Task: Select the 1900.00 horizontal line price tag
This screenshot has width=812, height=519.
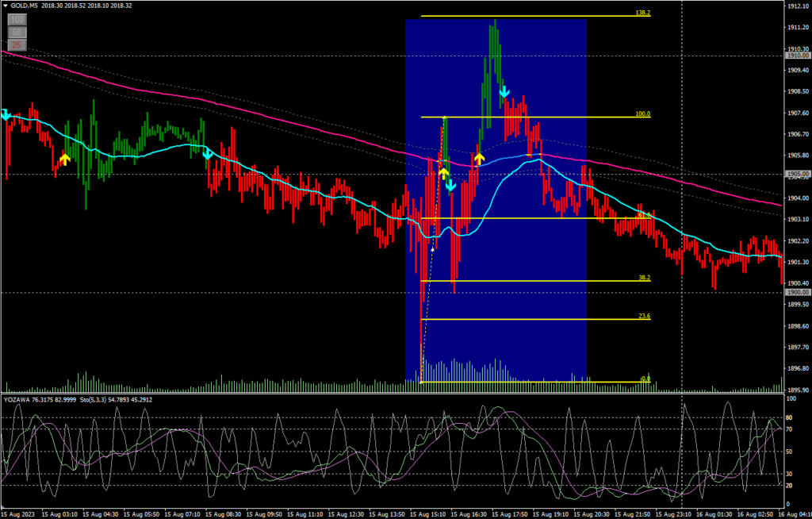Action: coord(796,292)
